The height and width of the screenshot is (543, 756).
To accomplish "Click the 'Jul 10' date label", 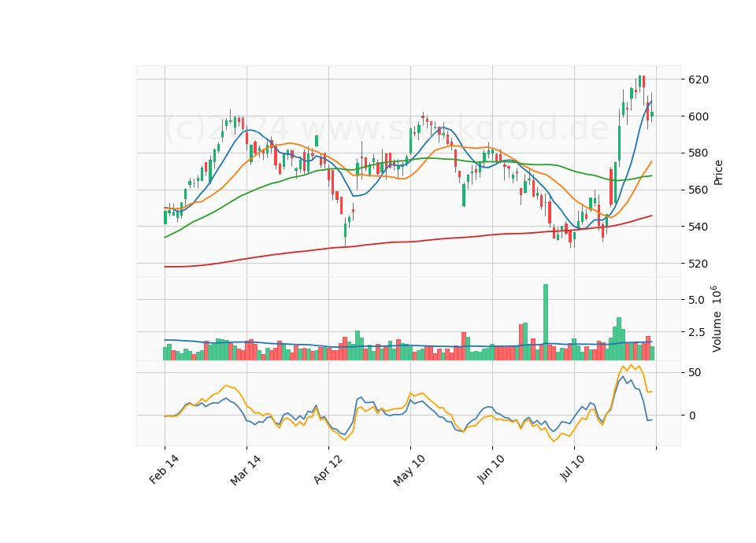I will (x=573, y=467).
